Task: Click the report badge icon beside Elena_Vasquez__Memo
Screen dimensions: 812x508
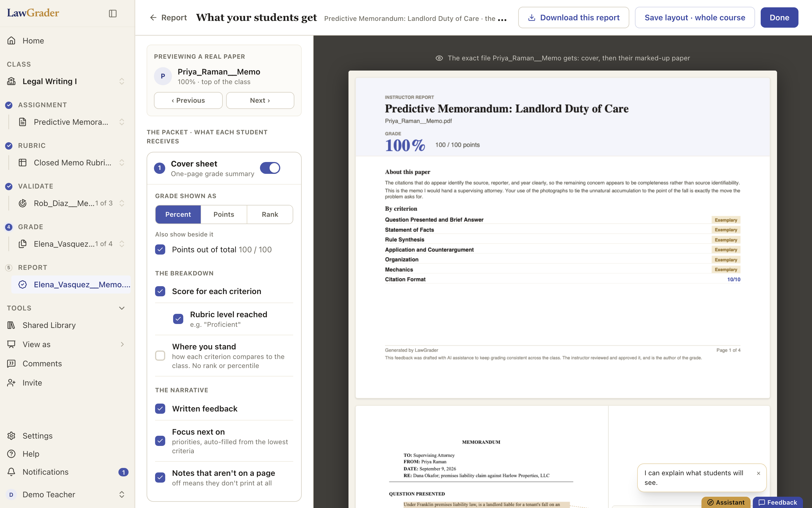Action: coord(23,284)
